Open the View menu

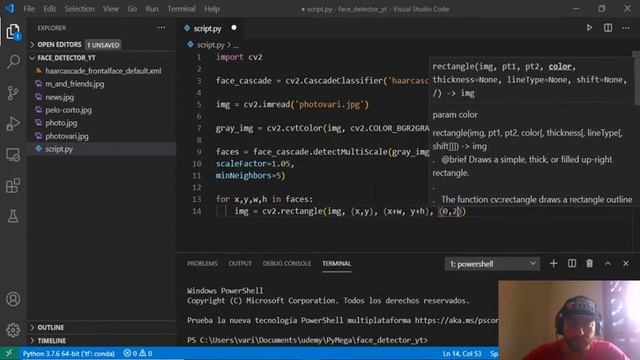(x=111, y=9)
